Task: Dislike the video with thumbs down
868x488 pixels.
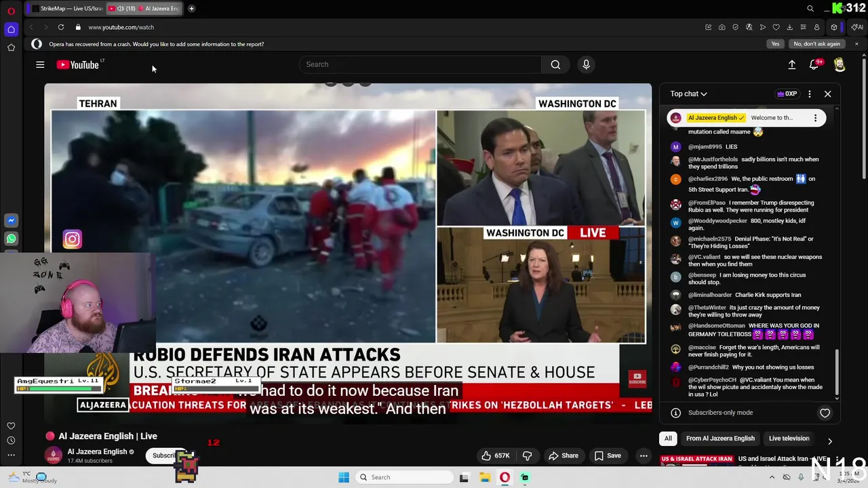Action: (527, 455)
